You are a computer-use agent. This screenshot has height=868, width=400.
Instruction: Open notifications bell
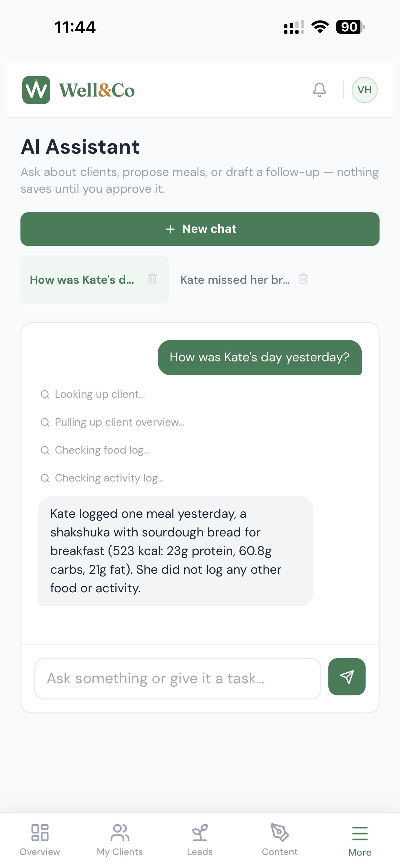pyautogui.click(x=319, y=90)
